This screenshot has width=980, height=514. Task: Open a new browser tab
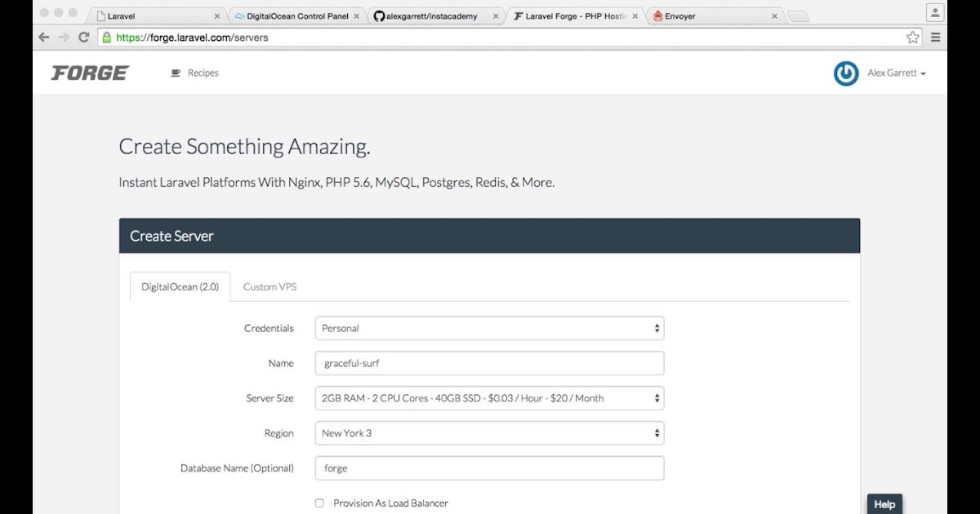(799, 16)
